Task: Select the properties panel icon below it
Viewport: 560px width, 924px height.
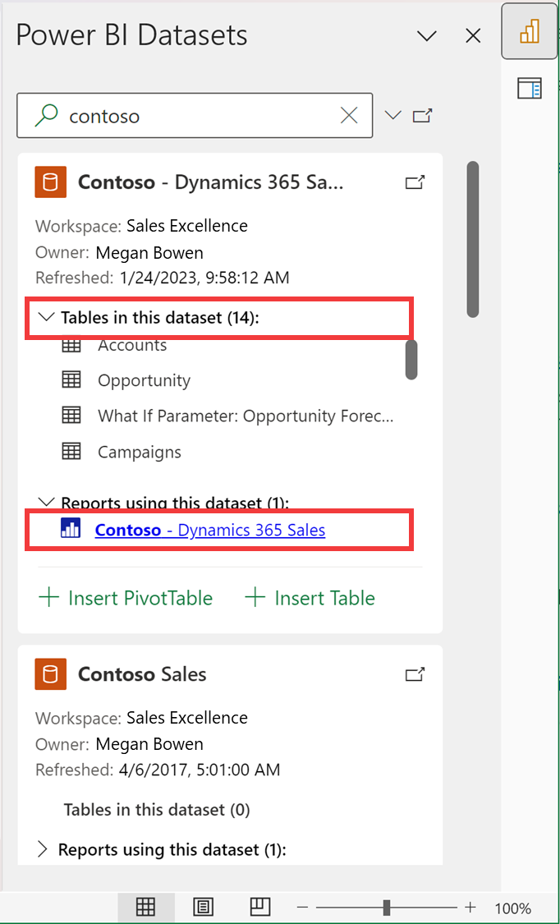Action: pyautogui.click(x=530, y=88)
